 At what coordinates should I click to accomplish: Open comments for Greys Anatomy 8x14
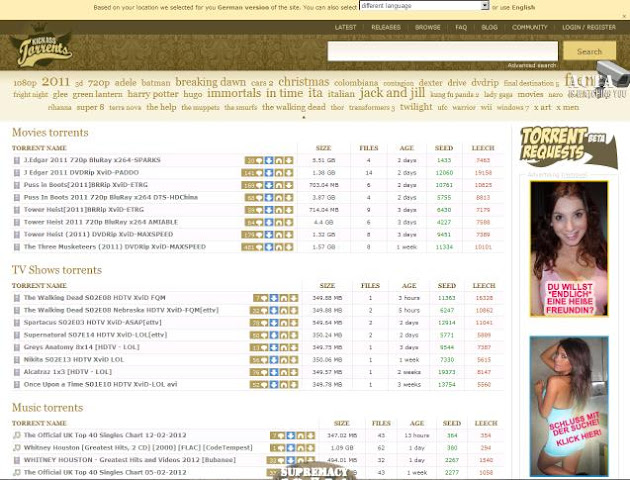259,347
